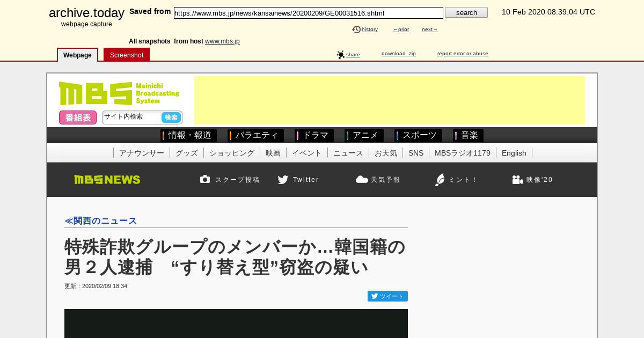
Task: Click the 天気予報 text link
Action: coord(385,180)
